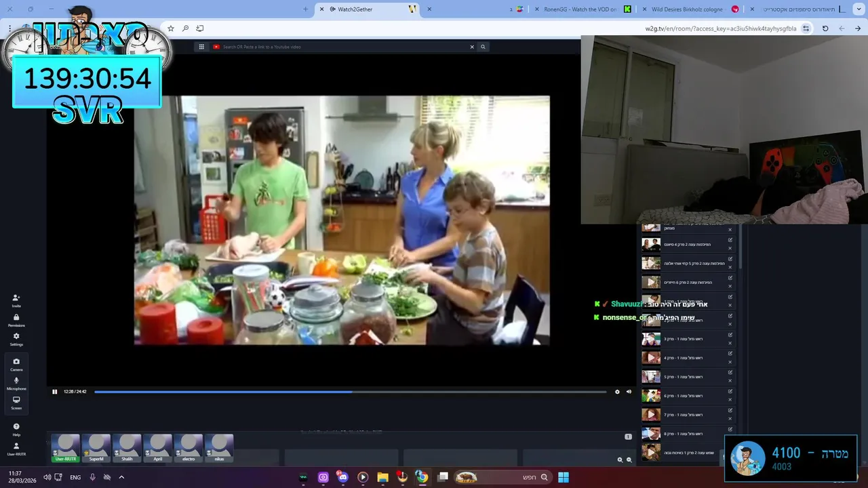Screen dimensions: 868x488
Task: Toggle the Camera in sidebar
Action: point(16,364)
